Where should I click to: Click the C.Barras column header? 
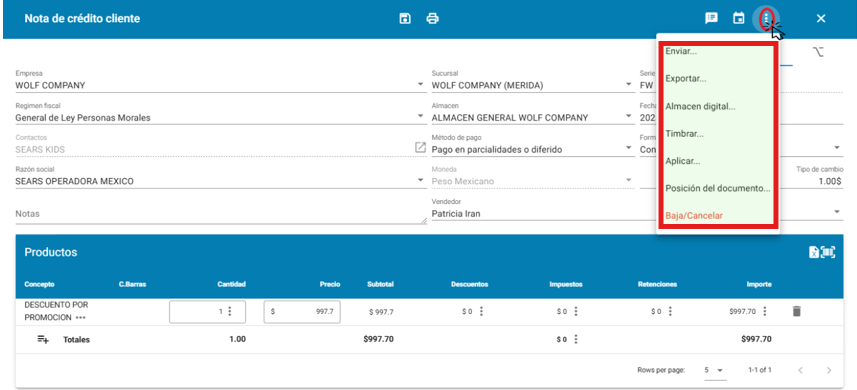132,284
